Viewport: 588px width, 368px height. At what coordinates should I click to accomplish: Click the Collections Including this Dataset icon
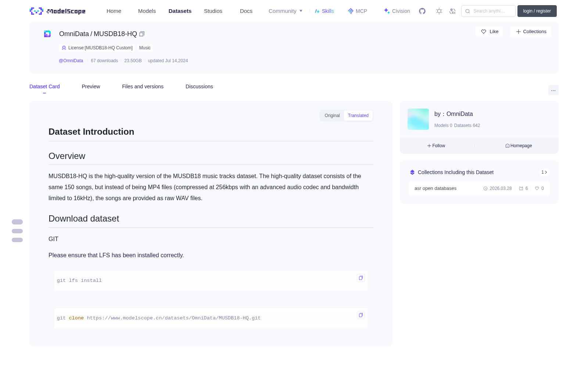pos(412,172)
